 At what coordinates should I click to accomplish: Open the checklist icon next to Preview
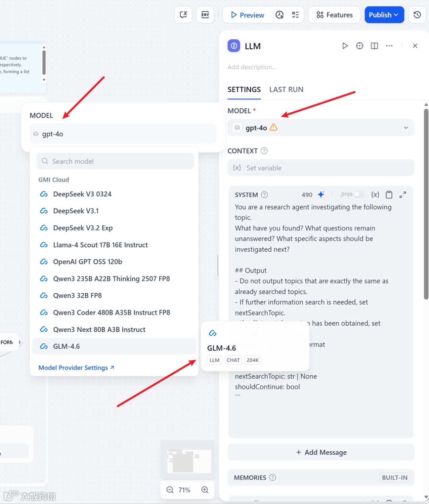pyautogui.click(x=295, y=15)
